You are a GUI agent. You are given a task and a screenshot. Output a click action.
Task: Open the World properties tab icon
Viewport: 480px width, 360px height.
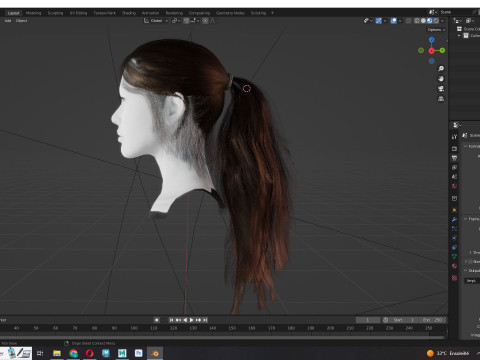pos(454,186)
